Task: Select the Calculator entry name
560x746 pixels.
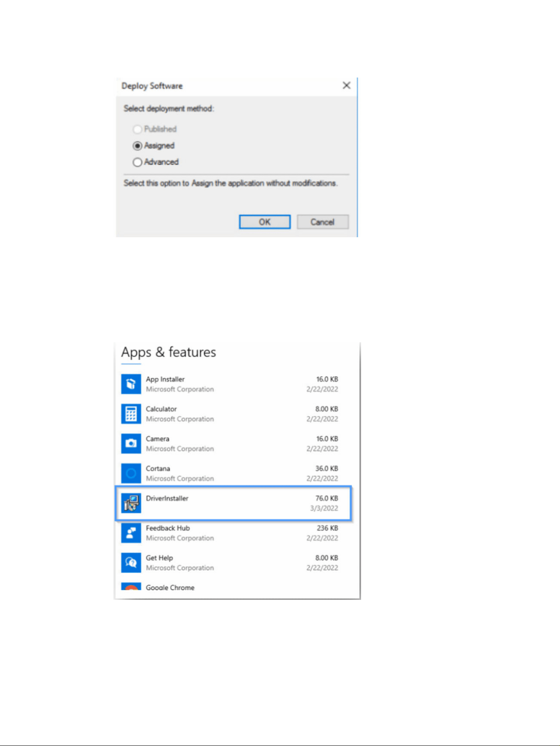Action: (x=161, y=409)
